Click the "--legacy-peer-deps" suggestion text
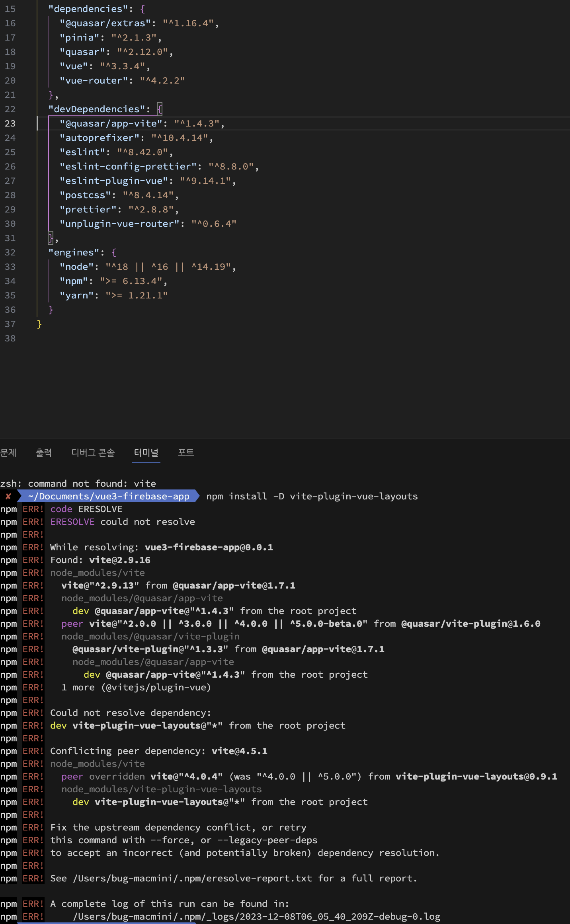570x924 pixels. (267, 840)
